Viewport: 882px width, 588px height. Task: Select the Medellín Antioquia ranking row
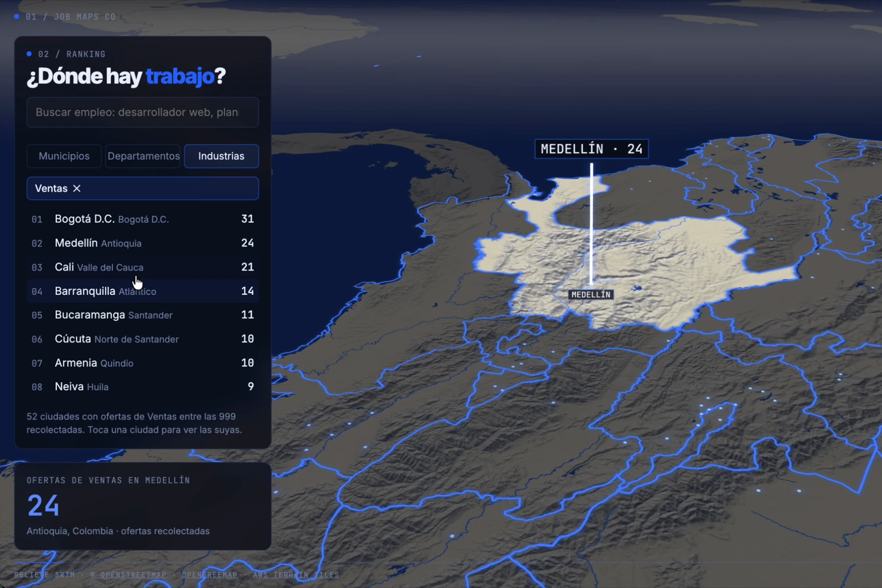coord(143,243)
